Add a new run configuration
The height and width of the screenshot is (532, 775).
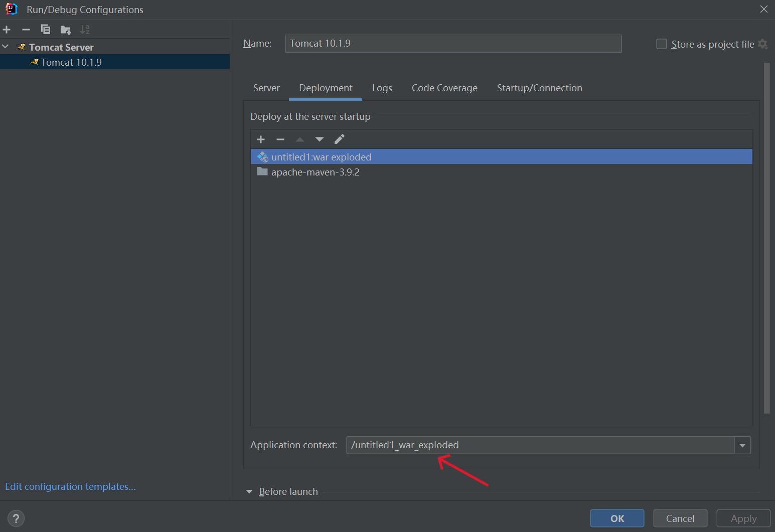coord(7,30)
